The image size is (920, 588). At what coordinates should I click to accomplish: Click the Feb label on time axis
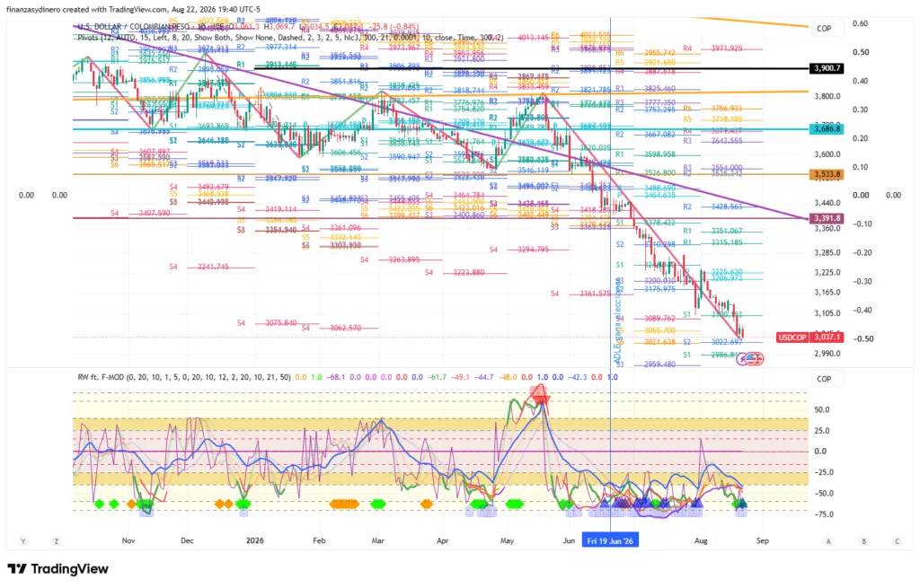(319, 540)
